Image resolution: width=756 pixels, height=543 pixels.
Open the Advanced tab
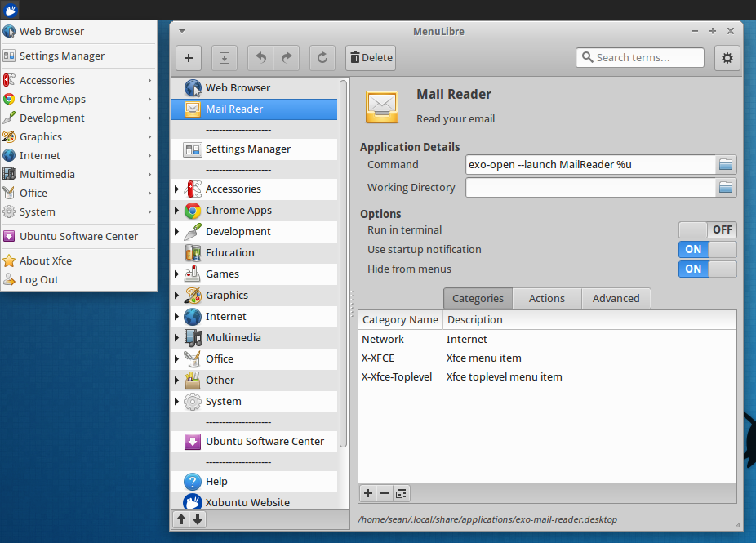(x=616, y=298)
